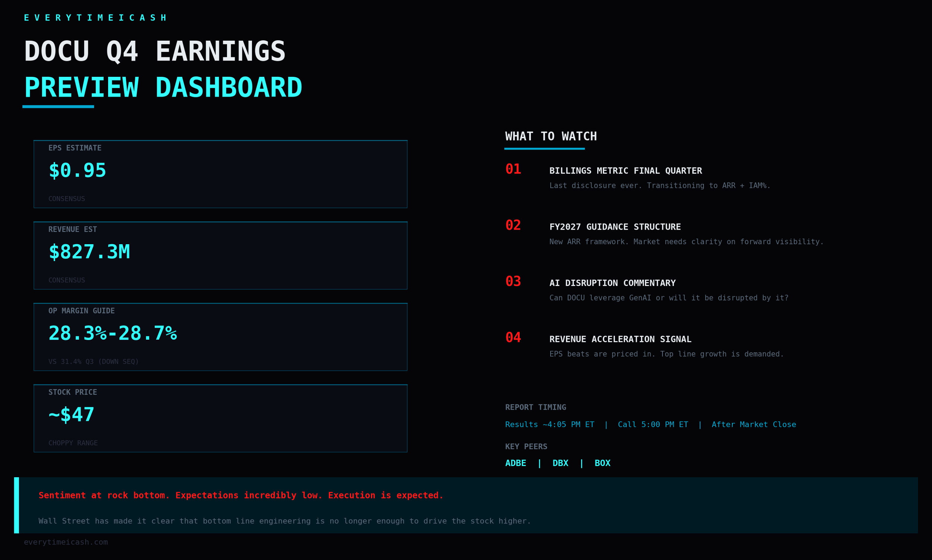This screenshot has height=560, width=932.
Task: Click the red sentiment banner headline
Action: click(x=241, y=495)
